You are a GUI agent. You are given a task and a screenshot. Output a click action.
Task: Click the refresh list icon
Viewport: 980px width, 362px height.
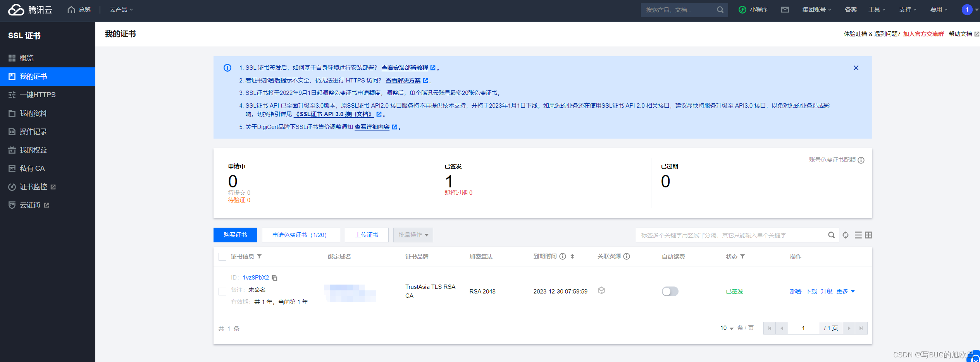coord(846,235)
